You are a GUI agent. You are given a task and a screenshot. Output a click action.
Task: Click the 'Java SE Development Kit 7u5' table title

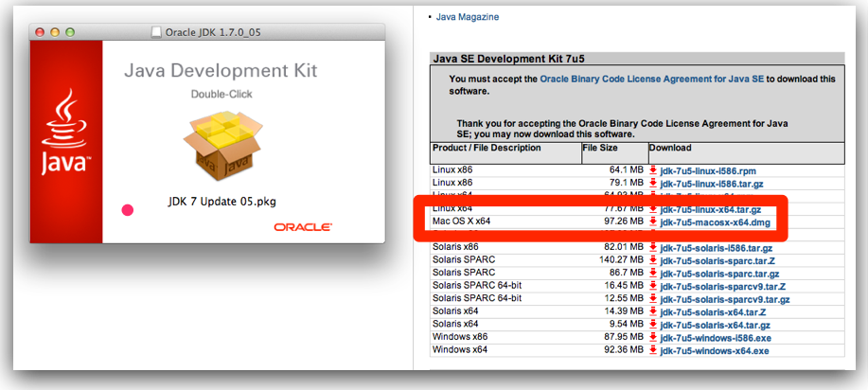pyautogui.click(x=509, y=59)
